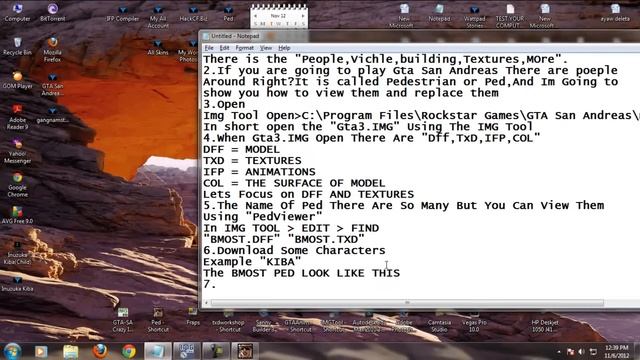Image resolution: width=640 pixels, height=360 pixels.
Task: Click the "TXD = TEXTURES" line
Action: click(x=252, y=160)
